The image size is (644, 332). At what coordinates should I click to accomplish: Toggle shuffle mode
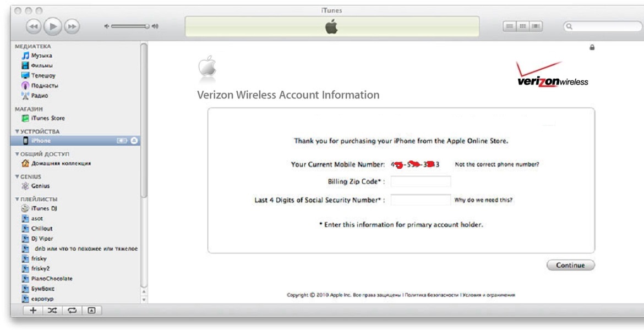point(53,311)
